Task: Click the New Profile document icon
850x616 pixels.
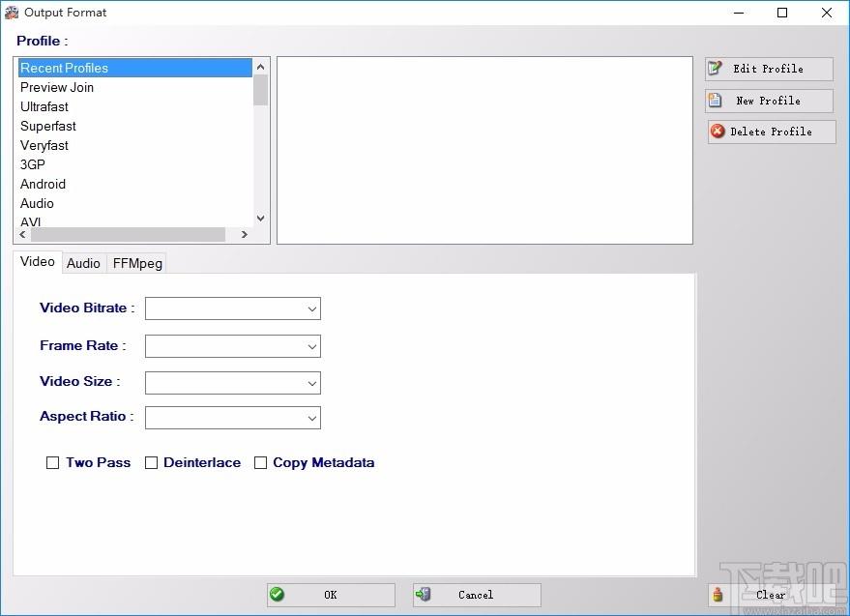Action: coord(715,101)
